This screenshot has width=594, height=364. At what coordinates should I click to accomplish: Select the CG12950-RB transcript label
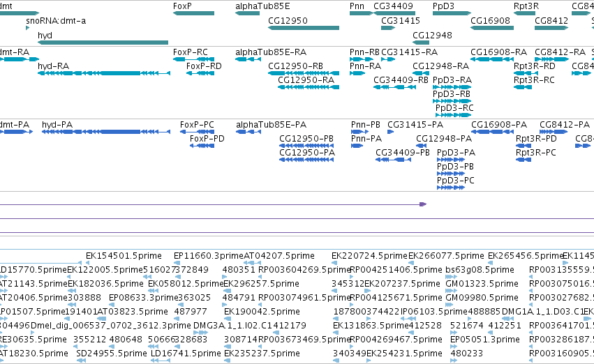(295, 66)
